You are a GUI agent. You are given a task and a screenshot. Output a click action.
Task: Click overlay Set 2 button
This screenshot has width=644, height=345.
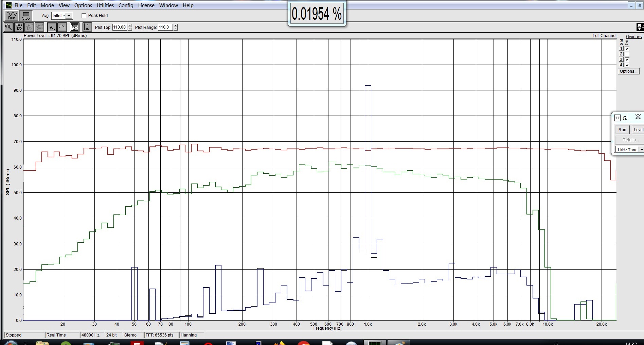click(621, 54)
